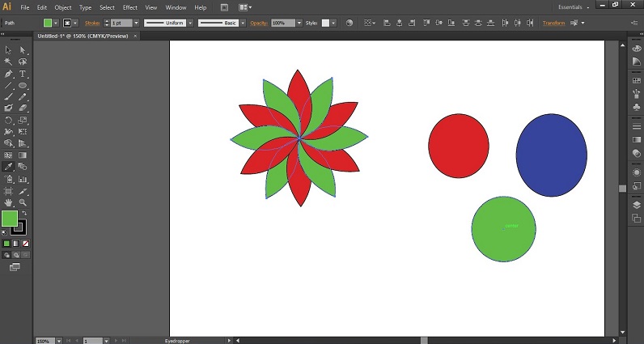Pick the Magic Wand tool
This screenshot has height=344, width=644.
tap(8, 62)
